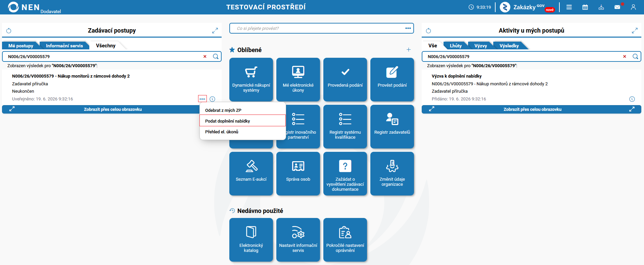Show info for Výzva k doplnění nabídky
This screenshot has width=644, height=265.
click(632, 99)
